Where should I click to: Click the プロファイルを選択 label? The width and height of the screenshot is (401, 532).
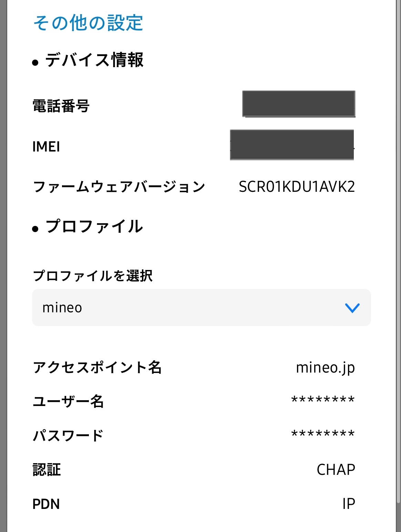(93, 276)
